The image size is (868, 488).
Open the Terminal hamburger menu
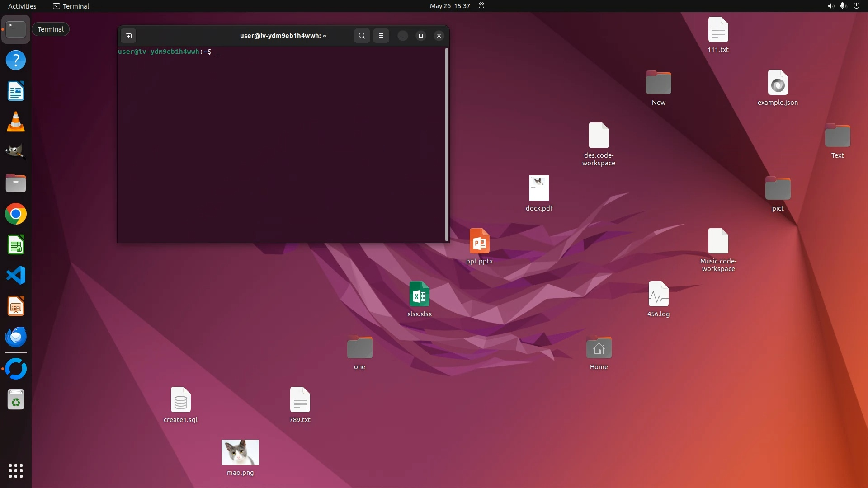(x=381, y=36)
